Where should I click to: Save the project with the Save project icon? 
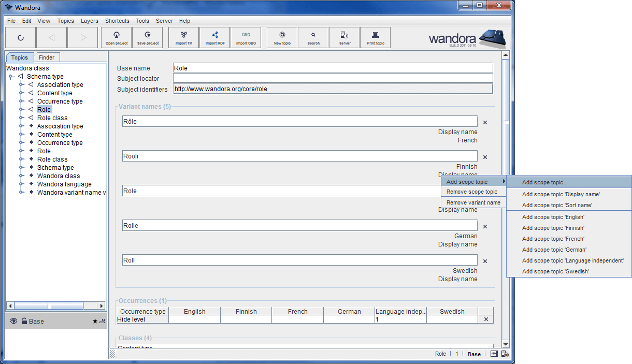pyautogui.click(x=148, y=37)
